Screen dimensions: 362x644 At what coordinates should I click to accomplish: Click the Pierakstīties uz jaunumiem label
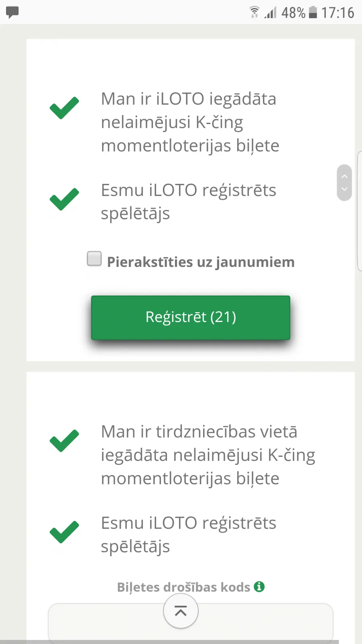[x=201, y=262]
